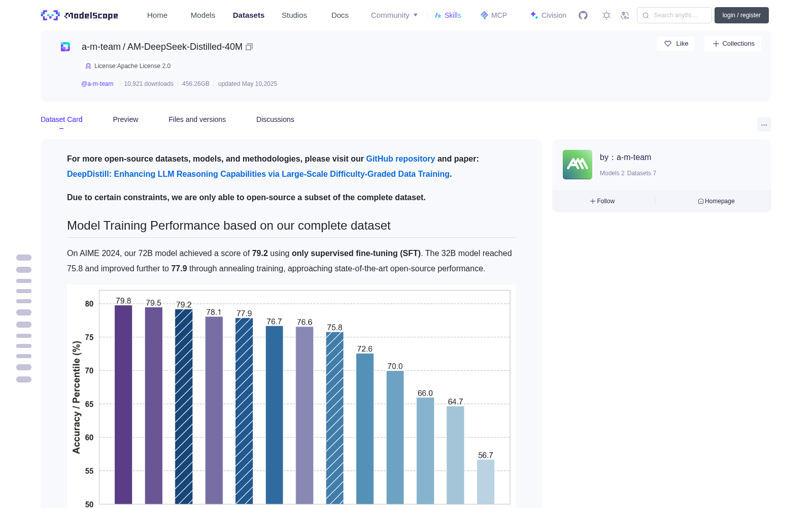Visit the a-m-team Homepage

click(716, 201)
